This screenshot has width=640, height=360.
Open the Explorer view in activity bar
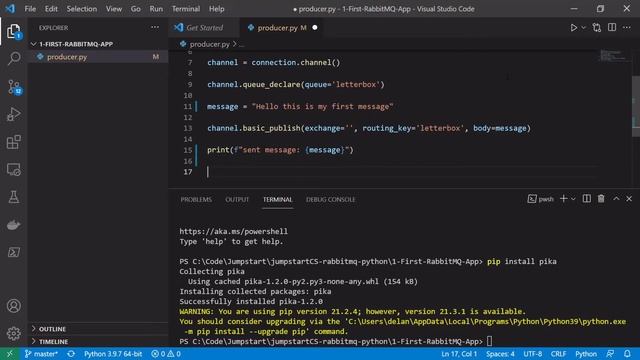click(x=13, y=31)
